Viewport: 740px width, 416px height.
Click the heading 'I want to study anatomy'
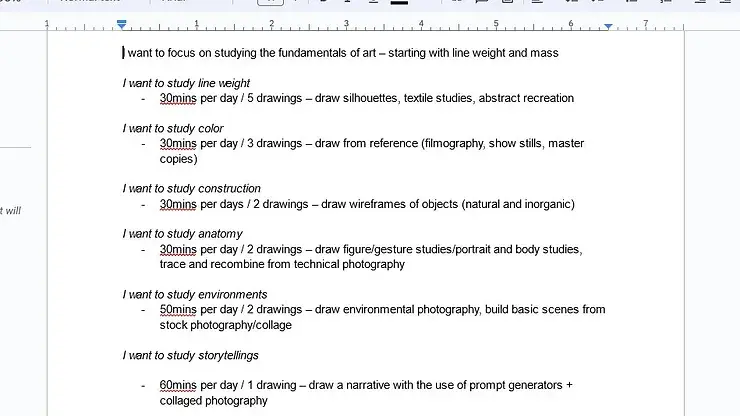[183, 234]
